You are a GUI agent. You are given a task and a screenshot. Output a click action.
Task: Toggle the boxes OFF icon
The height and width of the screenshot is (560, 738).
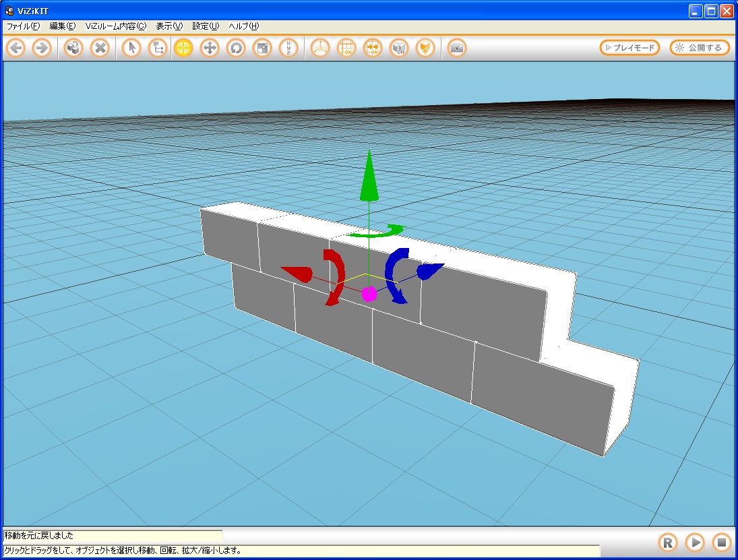pos(399,48)
